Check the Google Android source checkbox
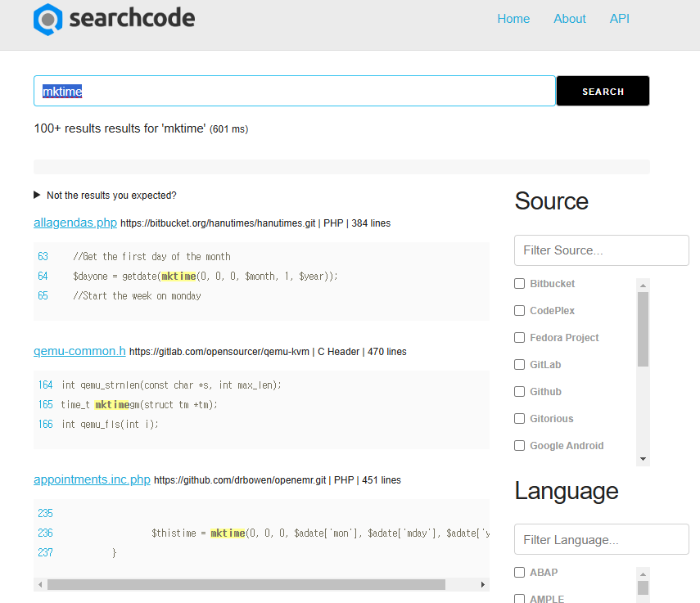This screenshot has width=700, height=603. (519, 446)
